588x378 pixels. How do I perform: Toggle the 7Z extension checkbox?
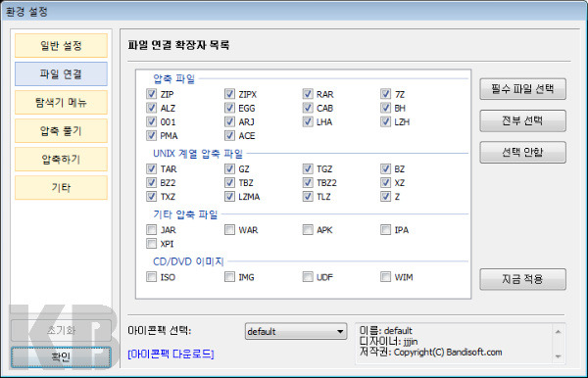[x=385, y=94]
